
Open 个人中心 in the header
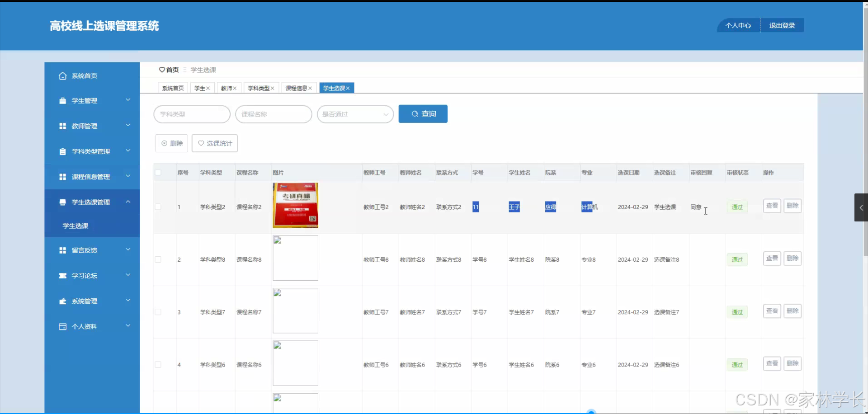tap(738, 25)
